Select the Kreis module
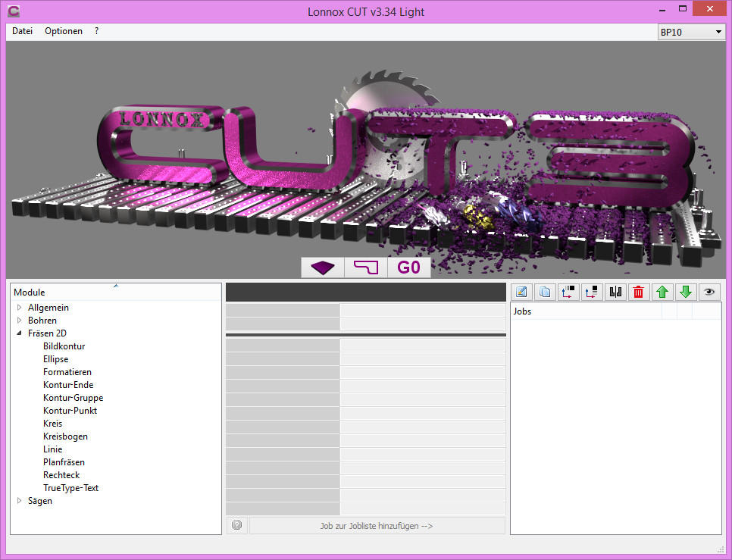The image size is (732, 560). 53,424
